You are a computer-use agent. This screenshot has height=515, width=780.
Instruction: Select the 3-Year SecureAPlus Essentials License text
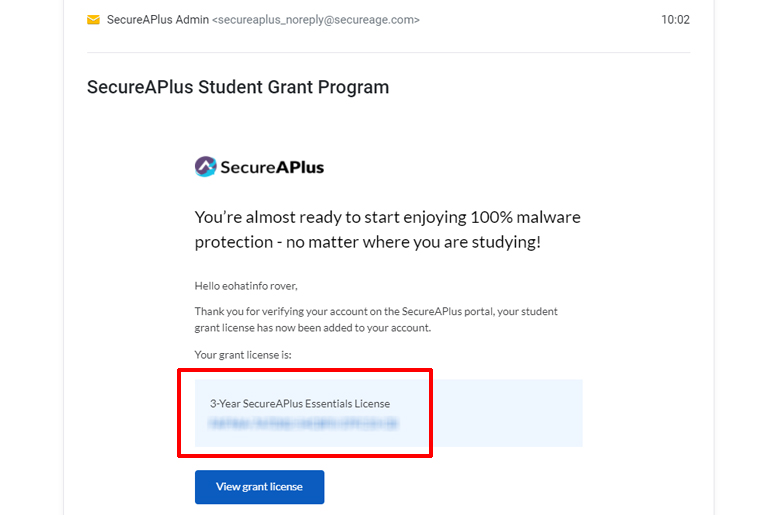coord(300,404)
